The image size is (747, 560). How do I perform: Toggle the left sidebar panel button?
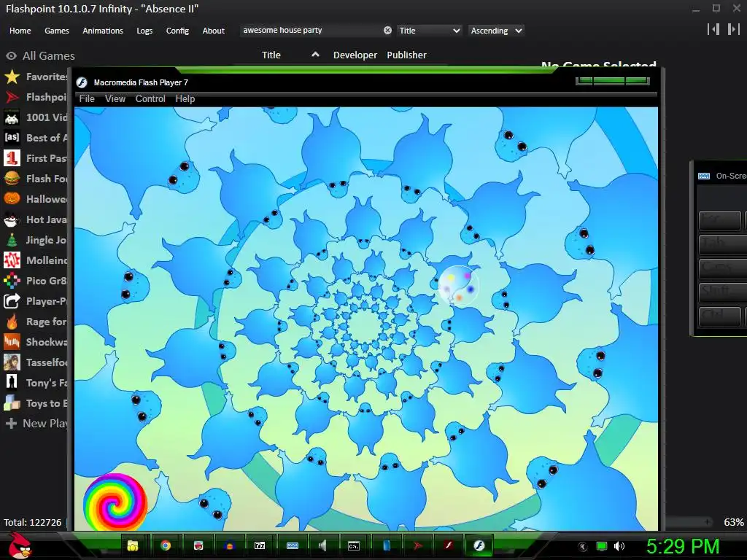click(713, 29)
